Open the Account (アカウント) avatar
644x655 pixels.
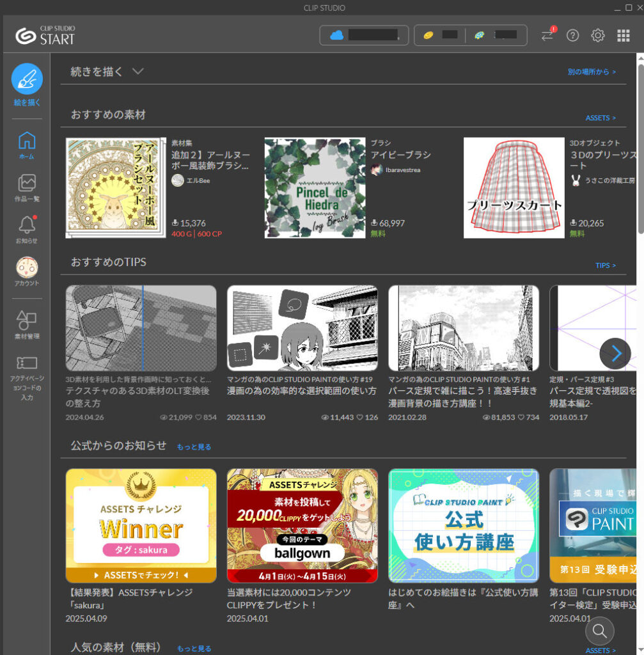pyautogui.click(x=27, y=267)
